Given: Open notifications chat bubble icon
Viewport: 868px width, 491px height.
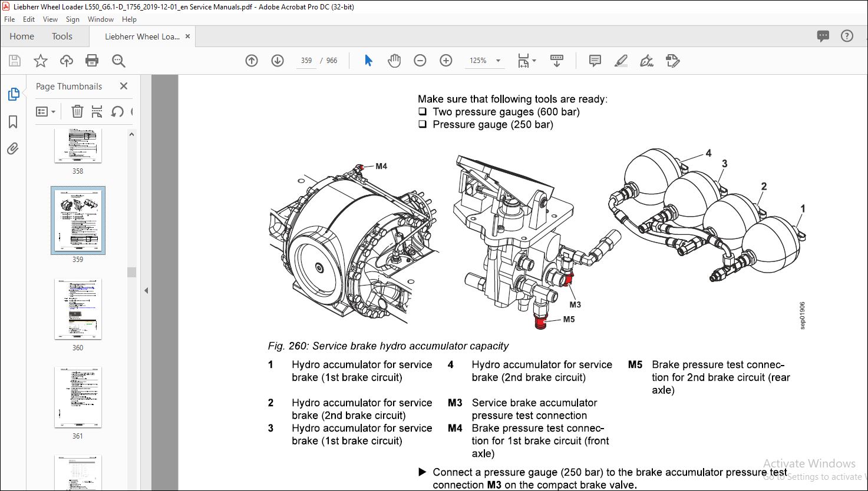Looking at the screenshot, I should (823, 36).
